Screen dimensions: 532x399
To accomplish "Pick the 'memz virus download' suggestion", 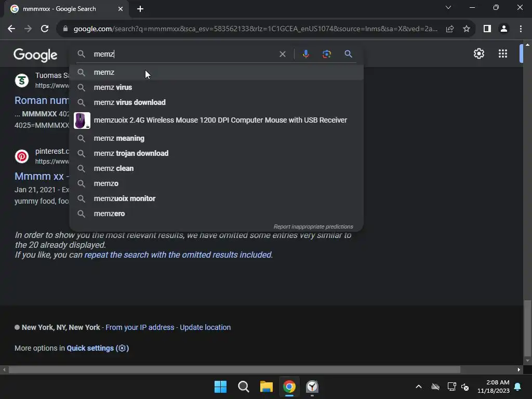I will point(217,102).
